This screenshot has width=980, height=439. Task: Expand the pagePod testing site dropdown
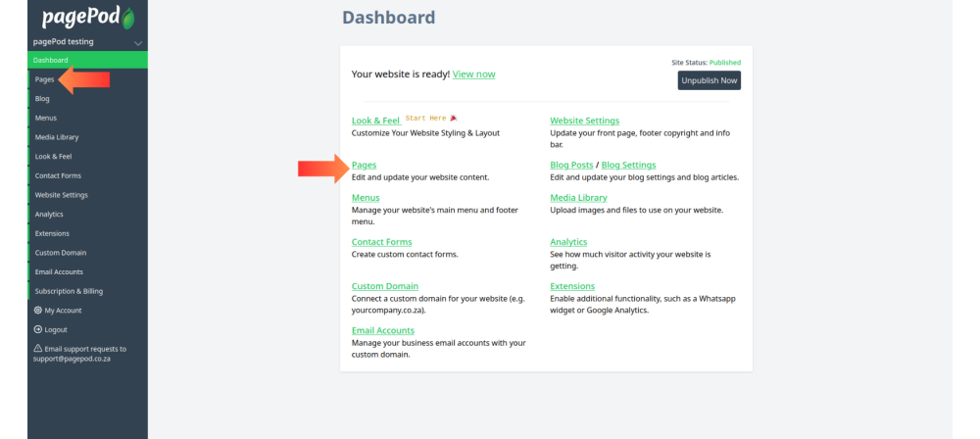click(138, 42)
